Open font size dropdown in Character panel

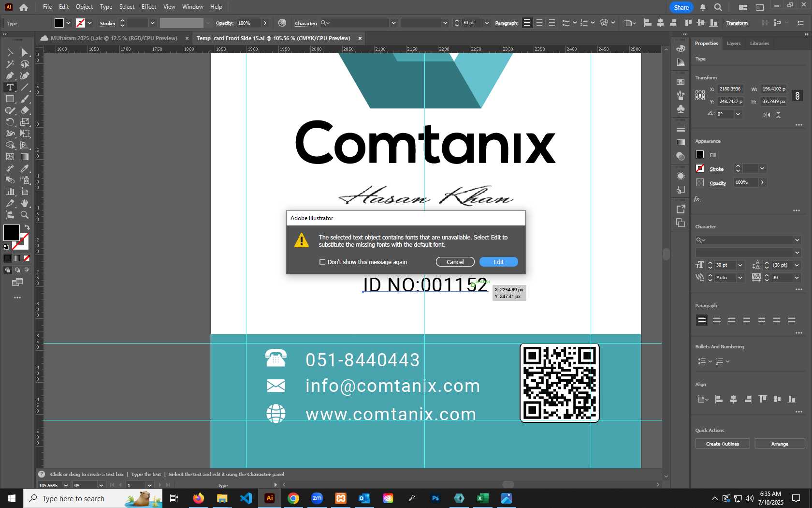point(740,265)
